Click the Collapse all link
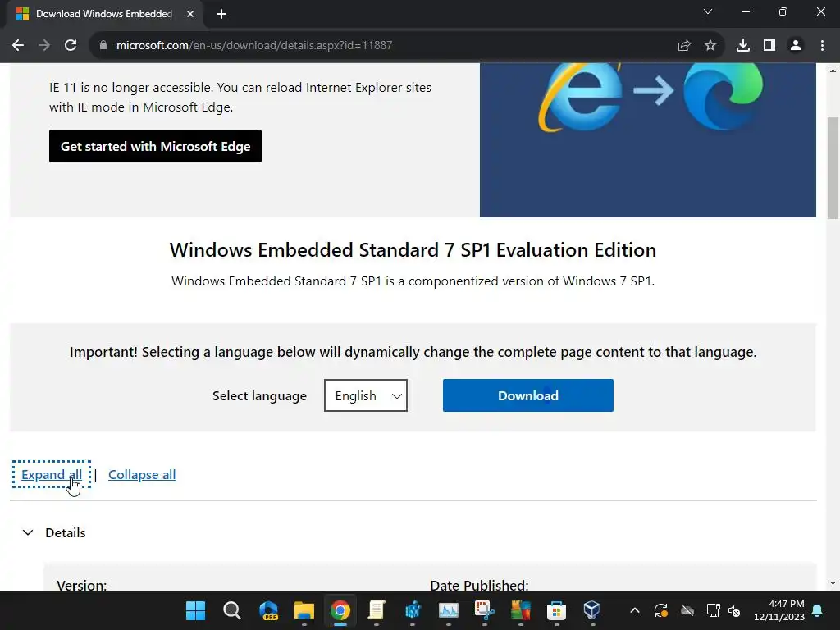 click(x=142, y=475)
